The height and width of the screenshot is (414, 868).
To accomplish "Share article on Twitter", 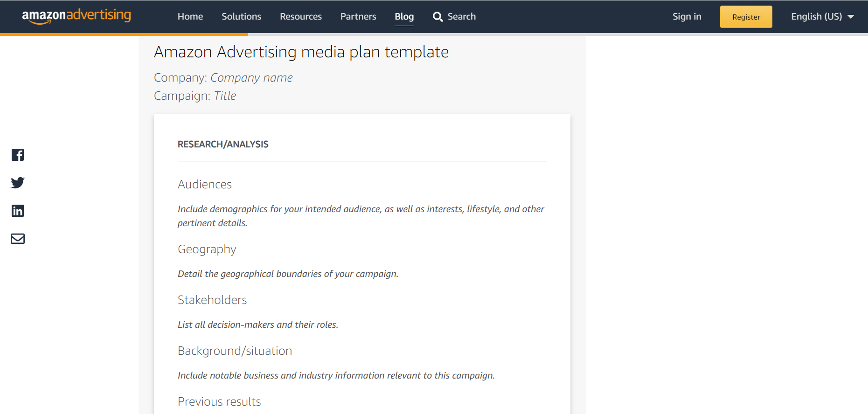I will point(18,183).
